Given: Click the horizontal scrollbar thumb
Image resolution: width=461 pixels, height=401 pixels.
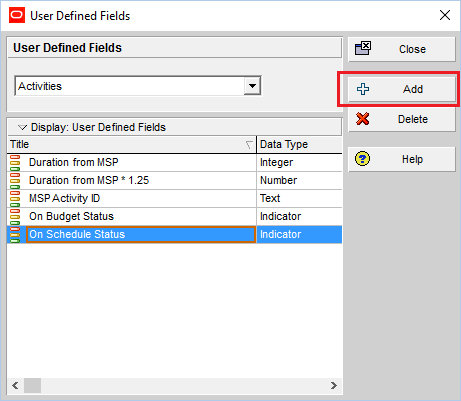Looking at the screenshot, I should [x=33, y=385].
